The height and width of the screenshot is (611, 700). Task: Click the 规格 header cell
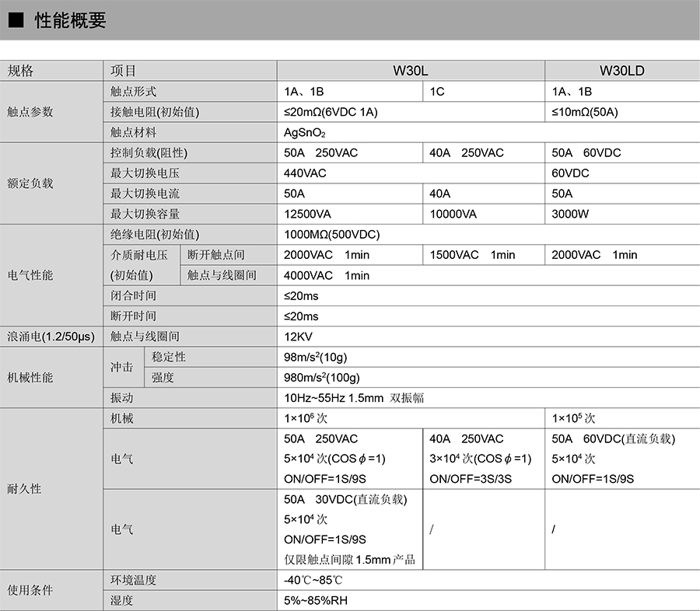(21, 71)
